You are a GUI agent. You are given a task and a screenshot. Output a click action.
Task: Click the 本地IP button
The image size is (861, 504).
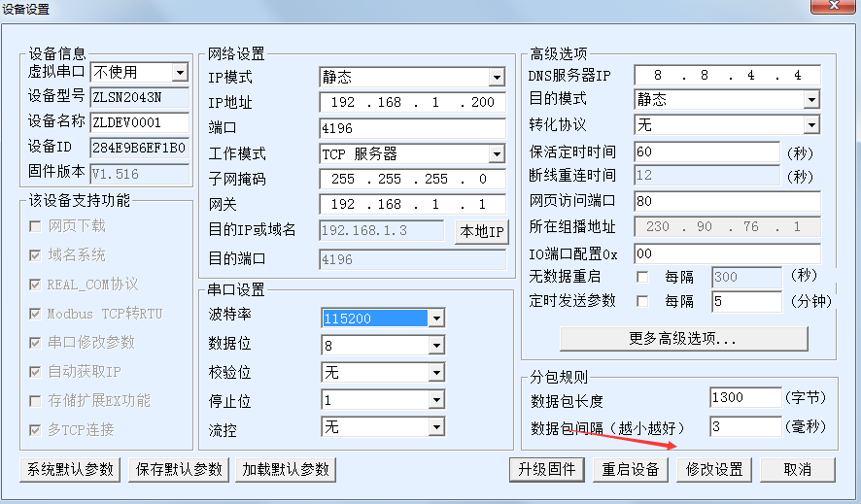click(x=481, y=232)
